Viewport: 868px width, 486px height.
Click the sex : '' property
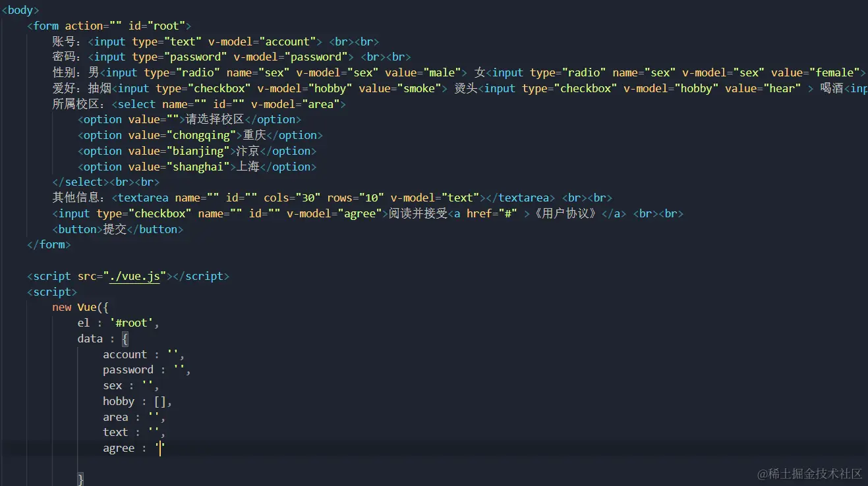(131, 387)
